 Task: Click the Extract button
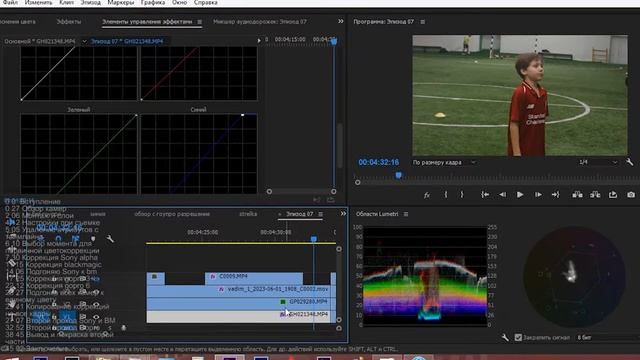(595, 195)
